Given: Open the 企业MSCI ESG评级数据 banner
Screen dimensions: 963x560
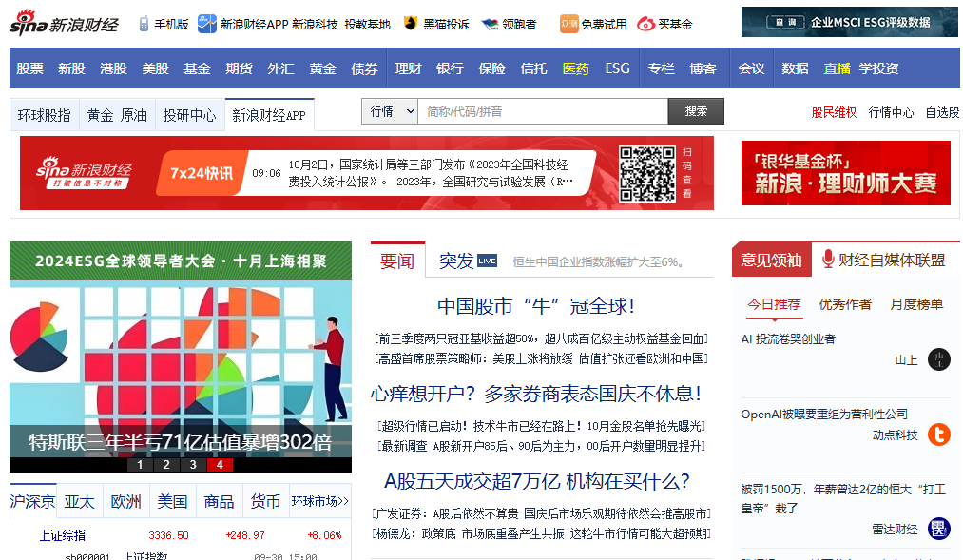Looking at the screenshot, I should pos(849,22).
